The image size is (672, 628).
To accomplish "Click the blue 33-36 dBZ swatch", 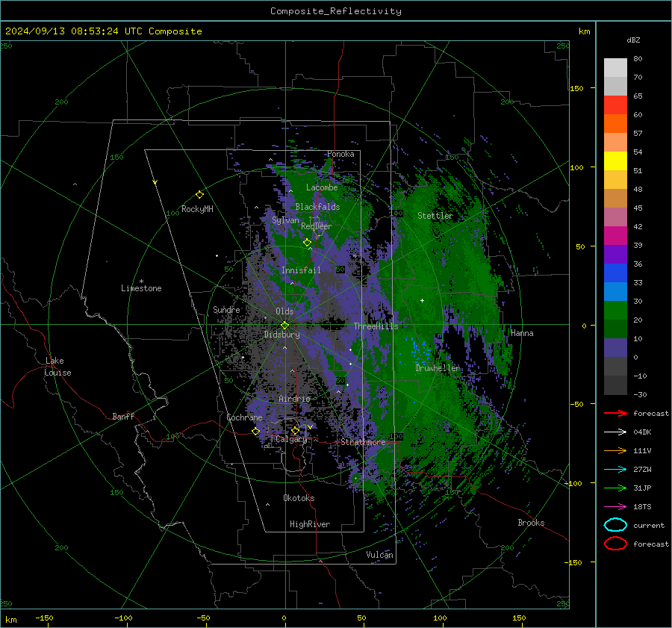I will click(615, 273).
